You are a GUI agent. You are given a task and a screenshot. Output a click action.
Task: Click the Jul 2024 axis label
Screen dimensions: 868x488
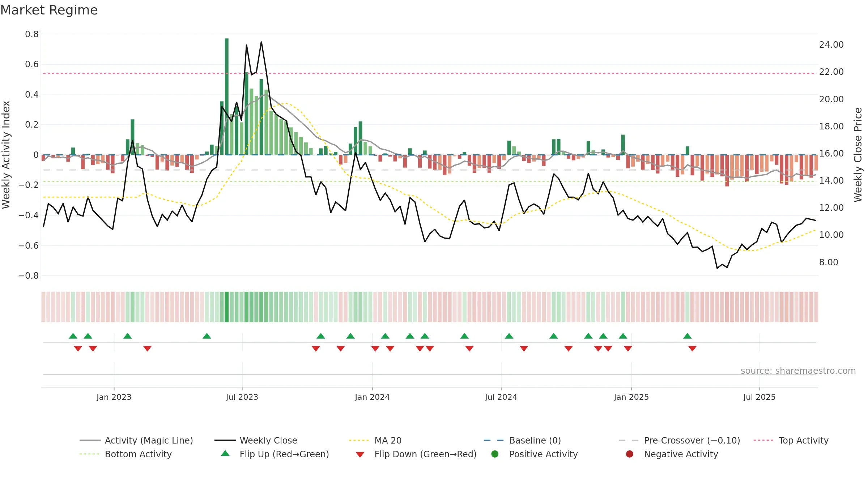[501, 397]
